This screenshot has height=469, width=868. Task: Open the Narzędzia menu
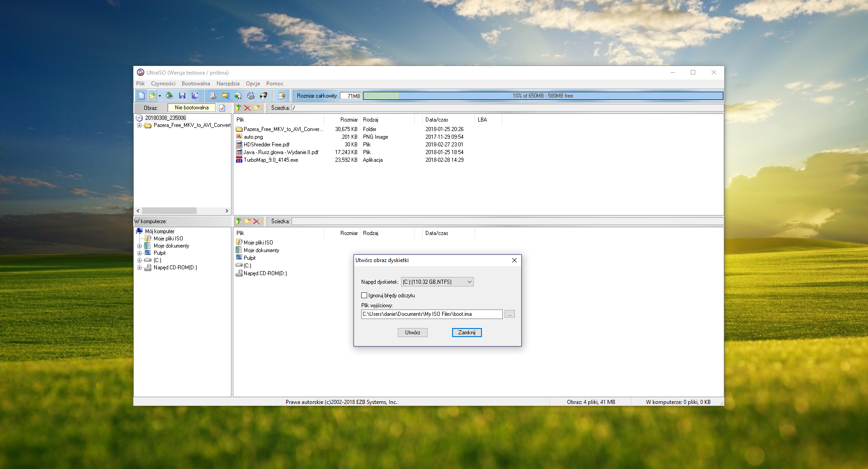(x=228, y=84)
